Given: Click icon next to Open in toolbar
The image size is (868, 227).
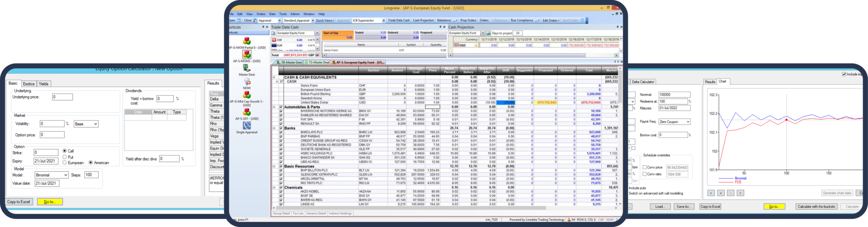Looking at the screenshot, I should (239, 20).
